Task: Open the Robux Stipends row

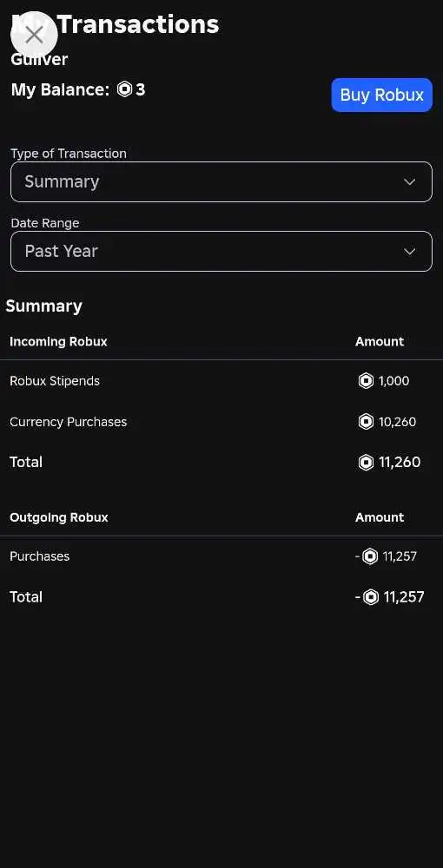Action: 221,381
